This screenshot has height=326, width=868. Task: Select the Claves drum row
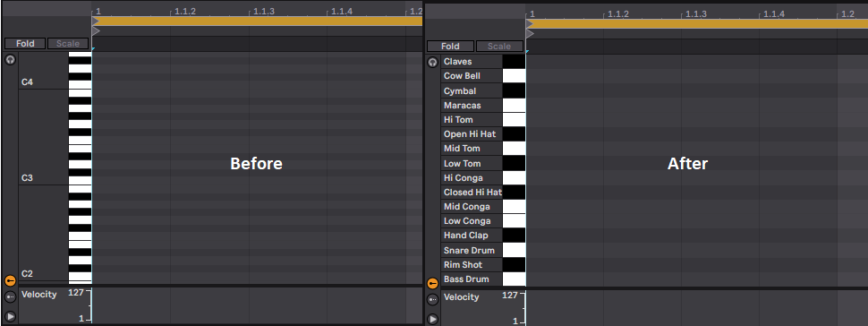click(472, 62)
